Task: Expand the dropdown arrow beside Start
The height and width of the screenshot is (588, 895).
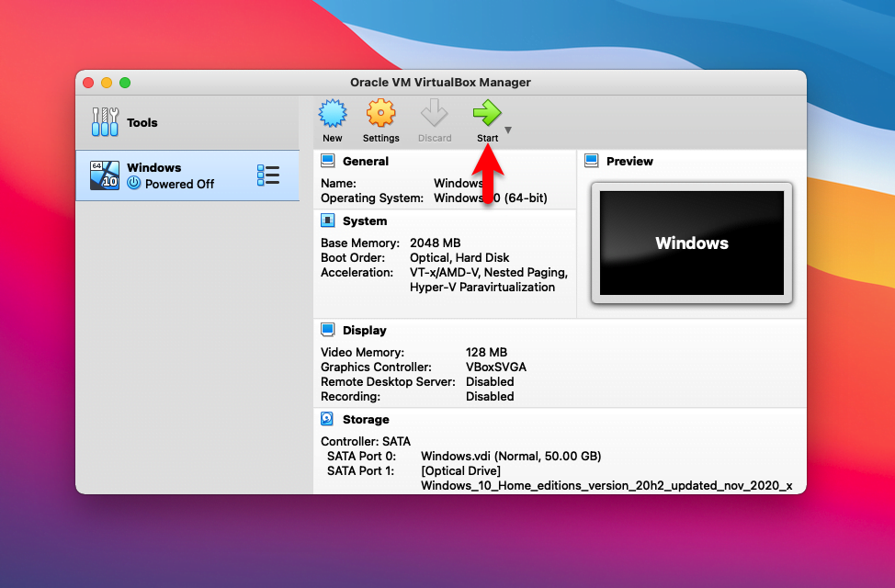Action: tap(508, 130)
